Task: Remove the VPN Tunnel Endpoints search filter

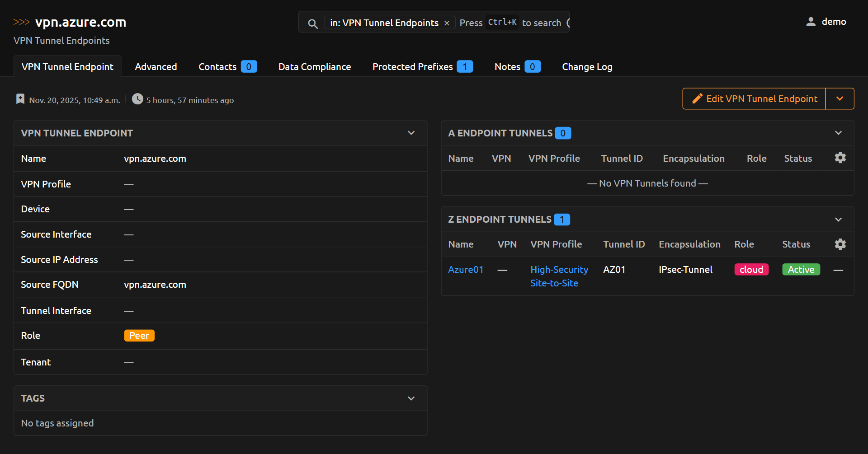Action: tap(447, 23)
